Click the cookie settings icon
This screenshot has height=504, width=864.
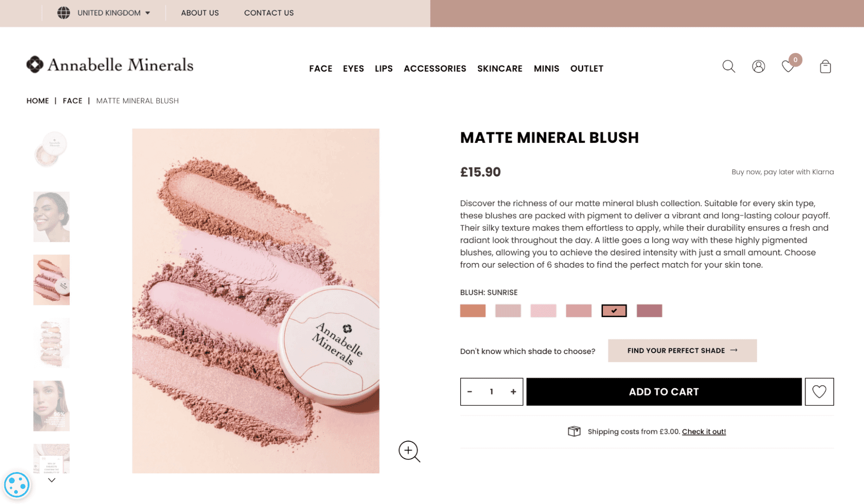[x=17, y=485]
